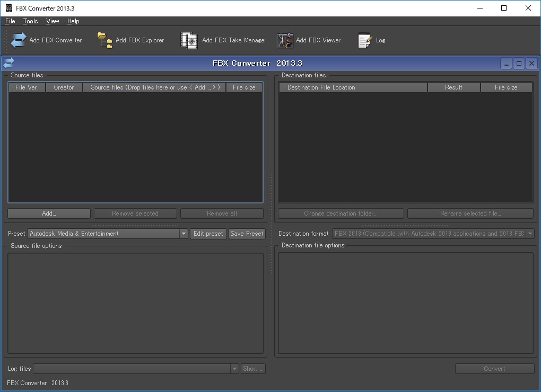
Task: Click the Creator column header
Action: pos(64,87)
